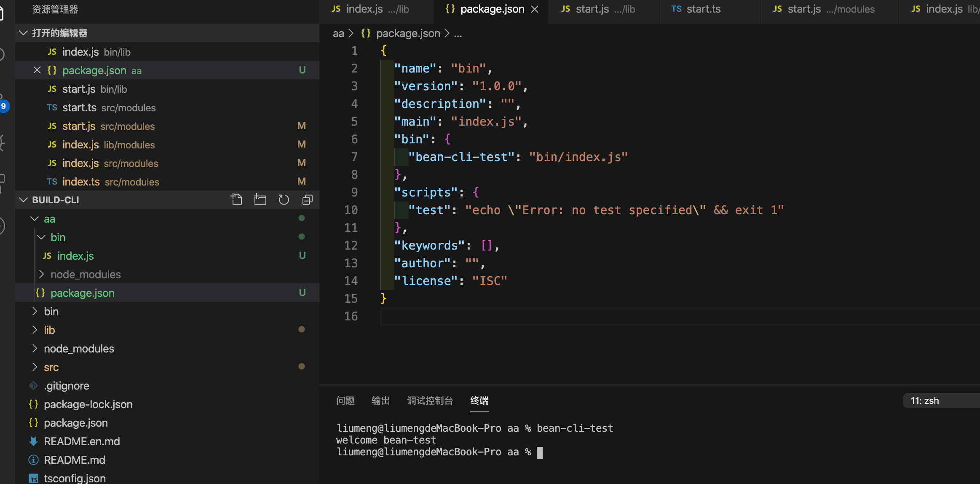Close the package.json editor tab
This screenshot has height=484, width=980.
pyautogui.click(x=535, y=9)
